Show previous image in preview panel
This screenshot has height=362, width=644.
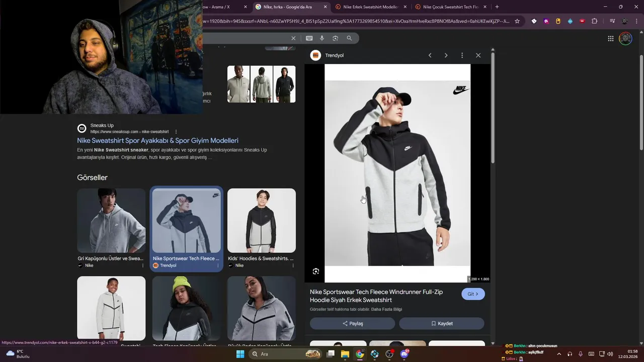tap(430, 55)
